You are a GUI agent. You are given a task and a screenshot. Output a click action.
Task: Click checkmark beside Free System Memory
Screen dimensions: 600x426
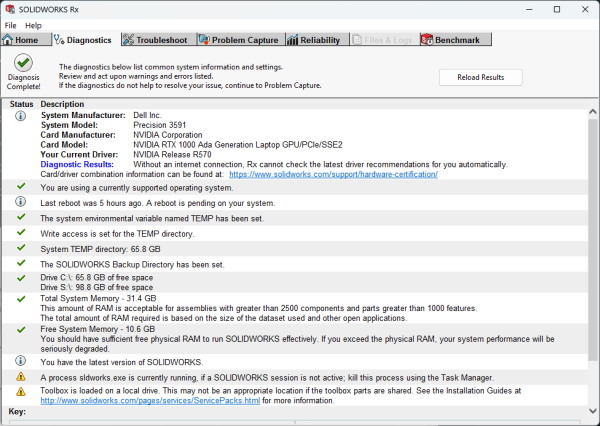tap(21, 329)
